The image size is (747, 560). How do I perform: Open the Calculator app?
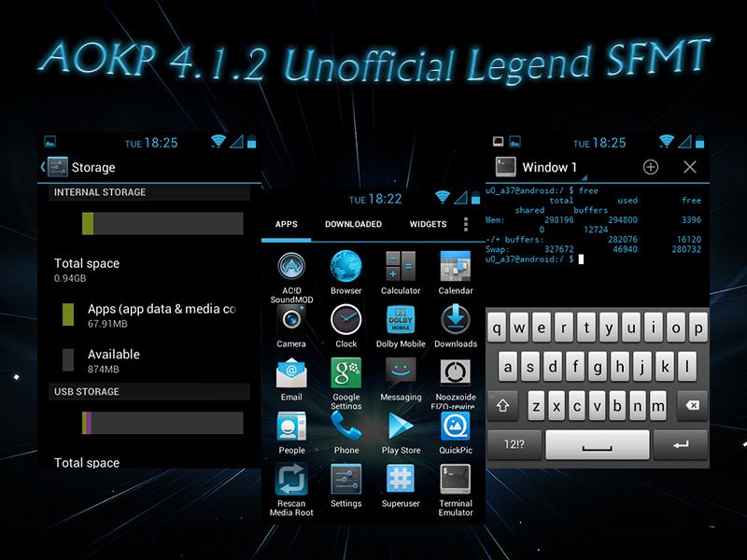(401, 273)
